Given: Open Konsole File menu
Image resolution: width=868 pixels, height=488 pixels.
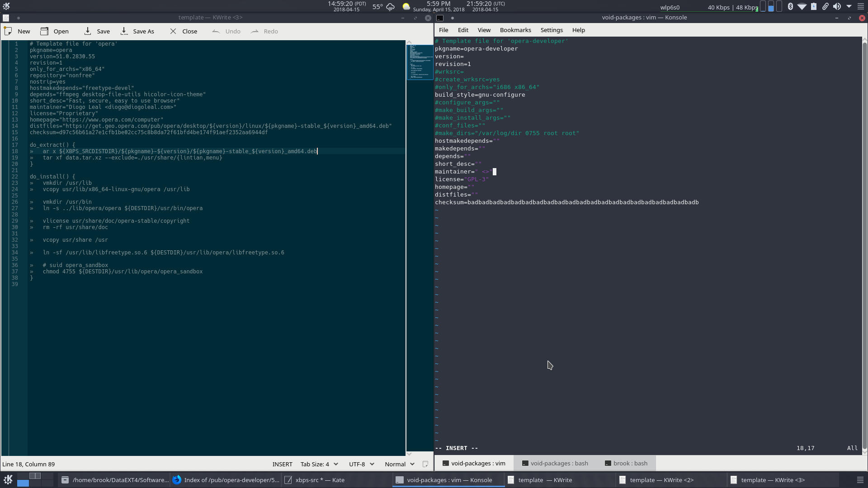Looking at the screenshot, I should (443, 30).
